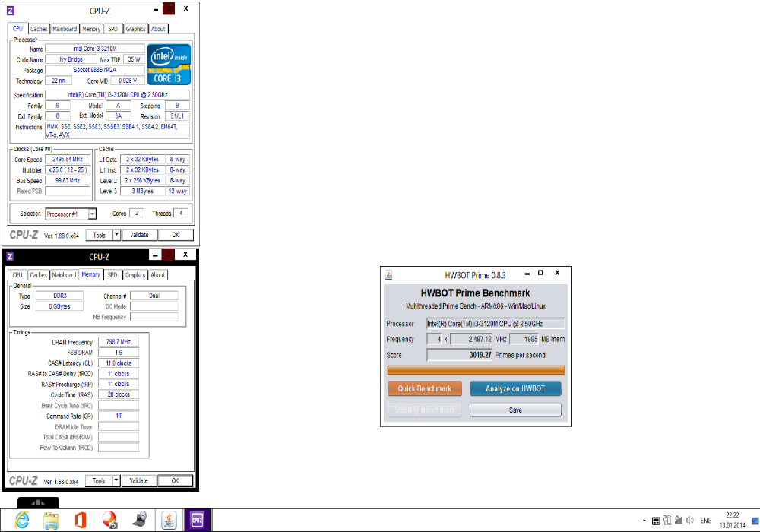760x532 pixels.
Task: Start the Quick Benchmark in HWBOT Prime
Action: pos(425,388)
